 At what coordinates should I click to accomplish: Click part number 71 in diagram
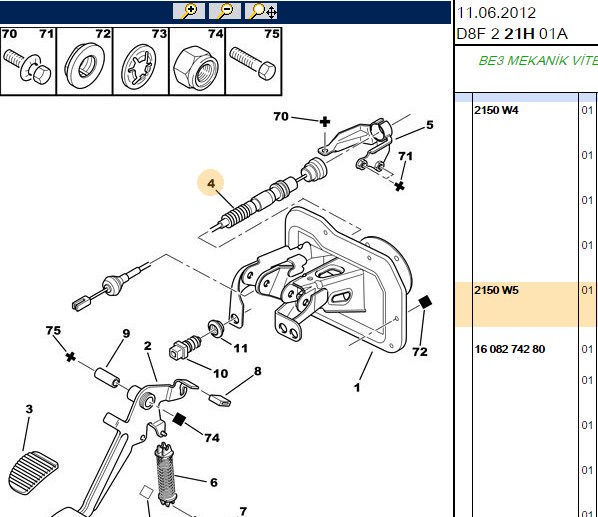click(x=405, y=156)
